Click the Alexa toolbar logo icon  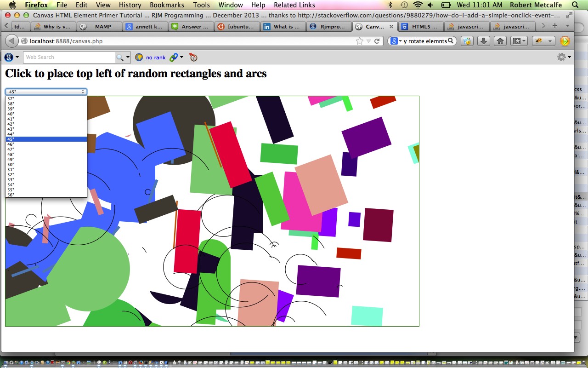pos(8,57)
